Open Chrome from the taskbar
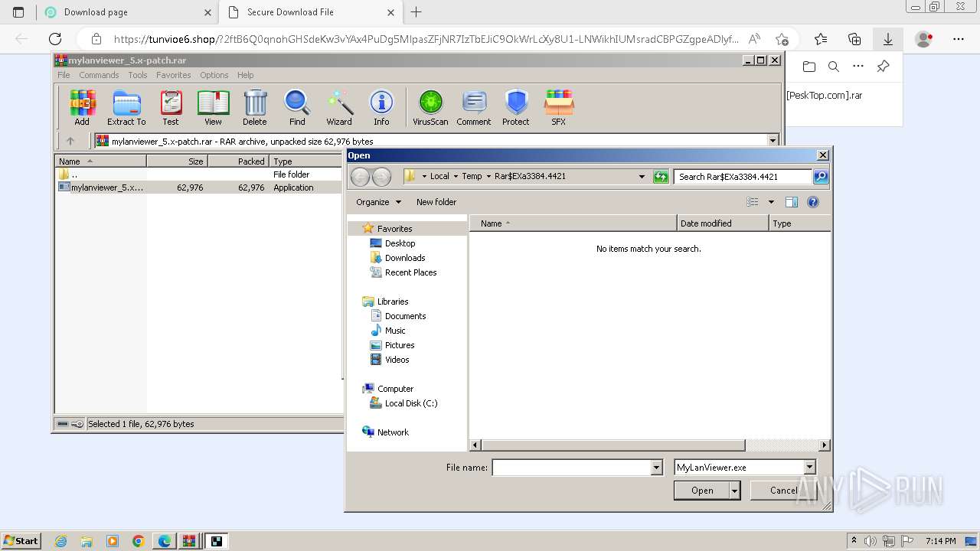Screen dimensions: 980x551 coord(138,541)
